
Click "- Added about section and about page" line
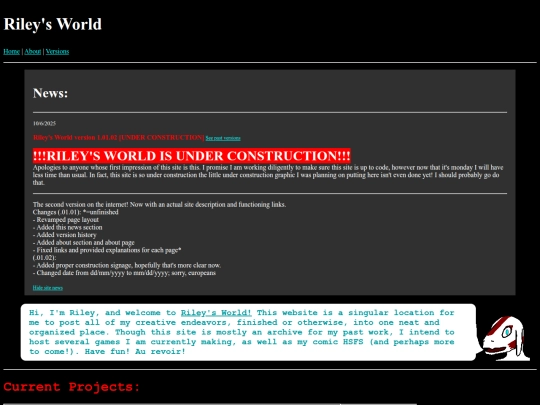[84, 242]
